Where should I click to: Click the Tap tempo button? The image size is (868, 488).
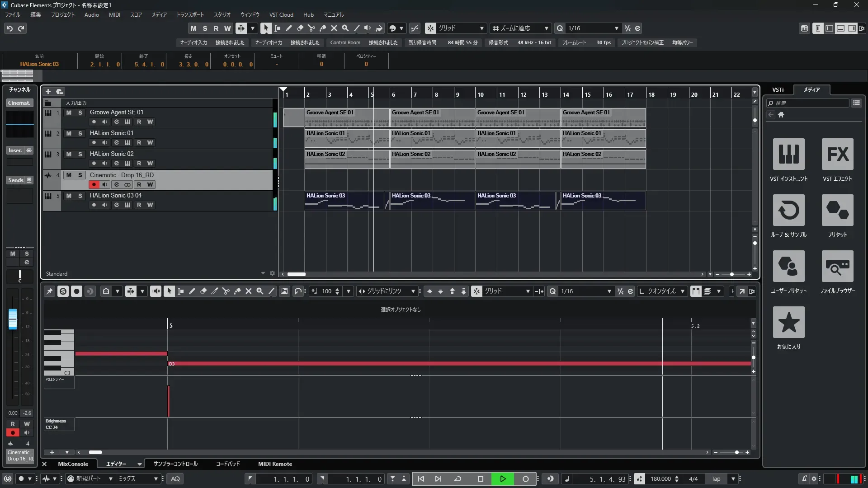(716, 479)
